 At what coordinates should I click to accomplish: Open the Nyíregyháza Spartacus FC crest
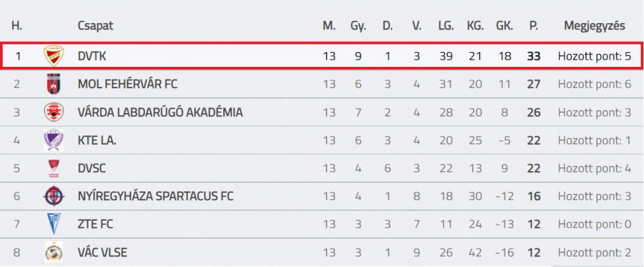54,196
